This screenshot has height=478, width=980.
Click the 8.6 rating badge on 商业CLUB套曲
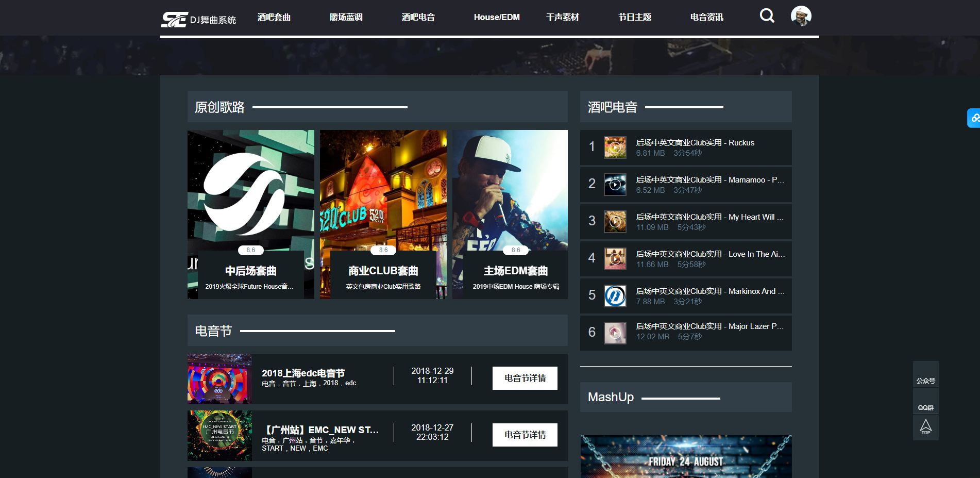pos(383,250)
